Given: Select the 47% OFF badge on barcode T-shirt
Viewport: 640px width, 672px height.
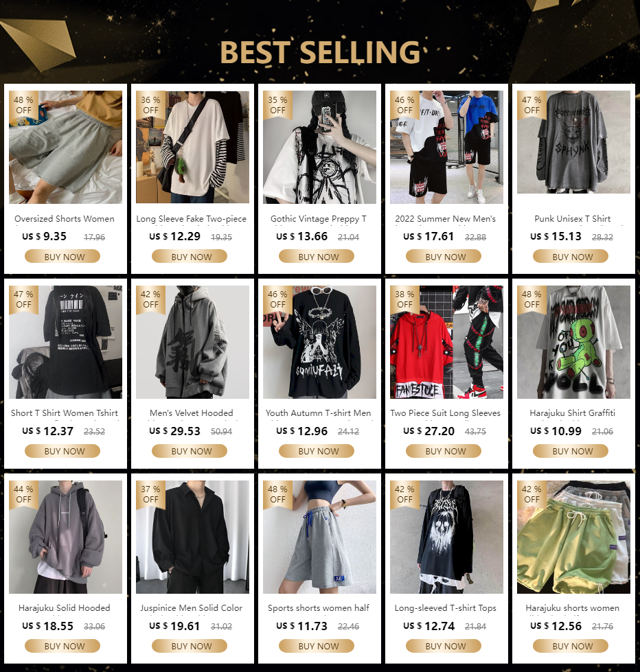Looking at the screenshot, I should [23, 299].
